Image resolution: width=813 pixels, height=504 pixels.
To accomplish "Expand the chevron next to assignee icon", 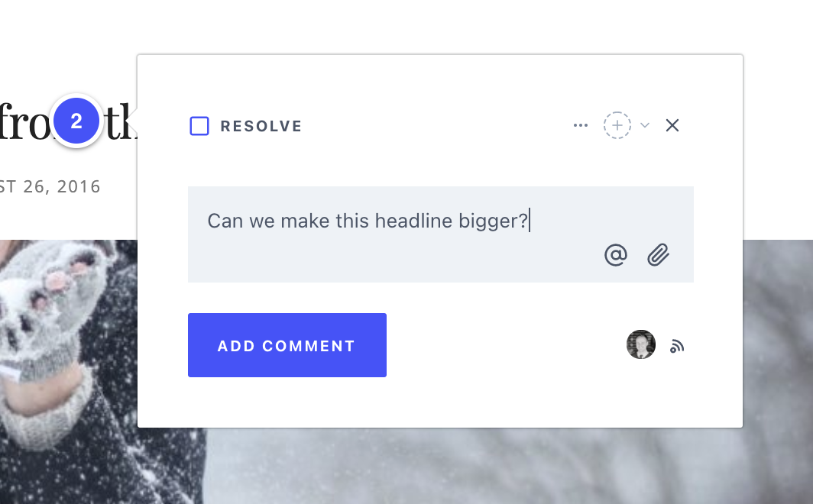I will (x=645, y=125).
